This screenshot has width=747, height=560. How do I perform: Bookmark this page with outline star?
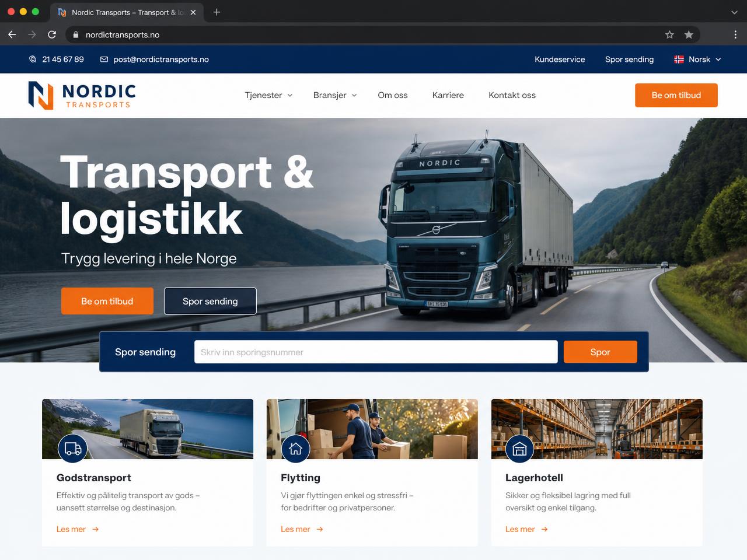(x=669, y=35)
